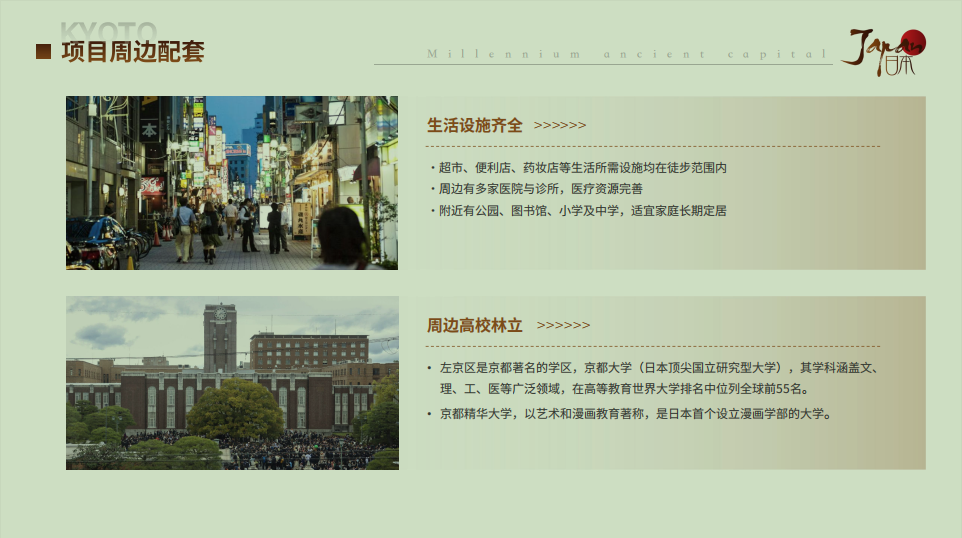Click the arrows after 周边高校林立
The image size is (962, 538).
tap(563, 326)
